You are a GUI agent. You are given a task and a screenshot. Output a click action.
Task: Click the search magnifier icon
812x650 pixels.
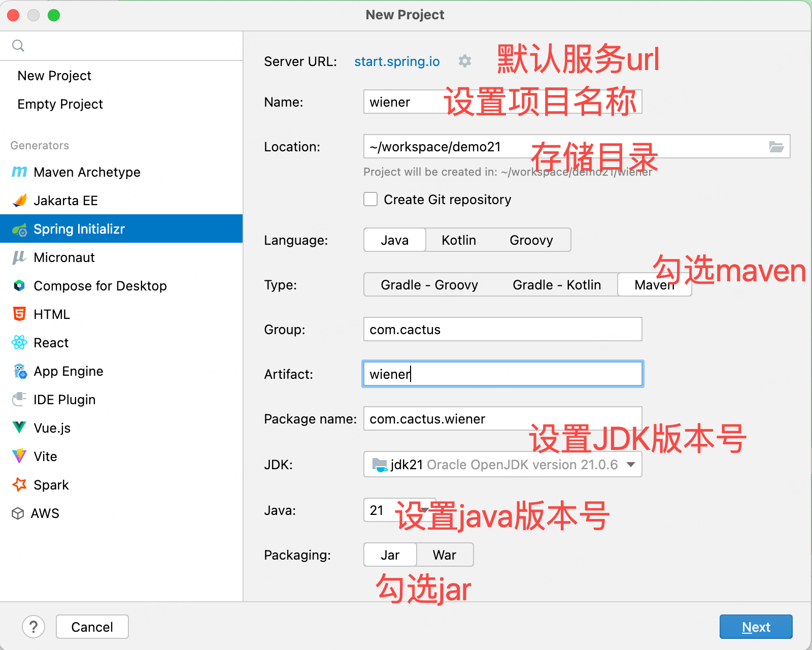point(18,46)
